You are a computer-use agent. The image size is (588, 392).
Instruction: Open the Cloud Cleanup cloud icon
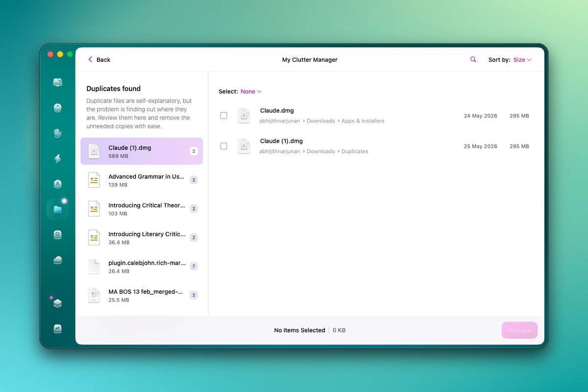click(x=57, y=260)
